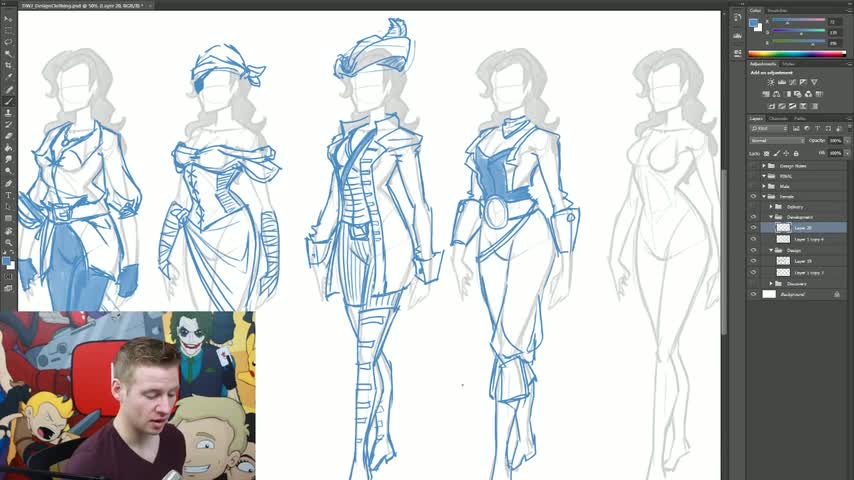Add a Channel Mixer adjustment
This screenshot has height=480, width=854.
808,94
